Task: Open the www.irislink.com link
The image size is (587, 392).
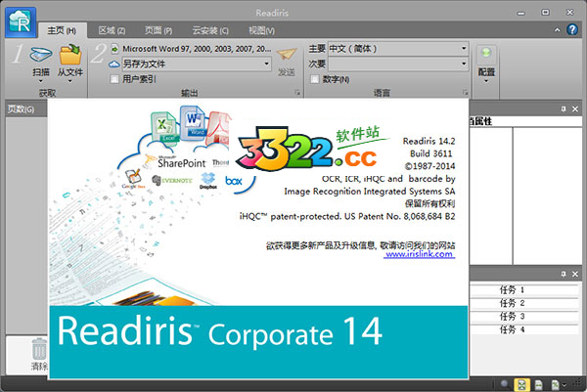Action: pos(420,254)
